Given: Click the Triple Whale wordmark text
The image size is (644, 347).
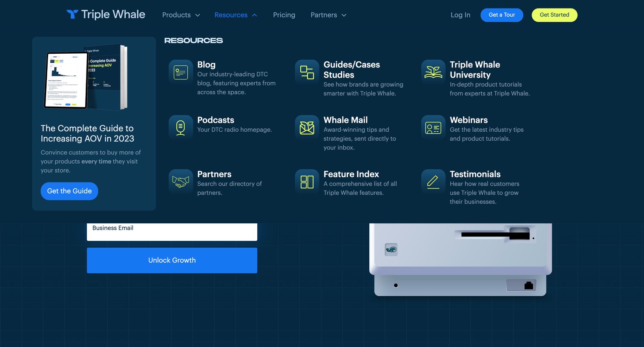Looking at the screenshot, I should click(113, 14).
